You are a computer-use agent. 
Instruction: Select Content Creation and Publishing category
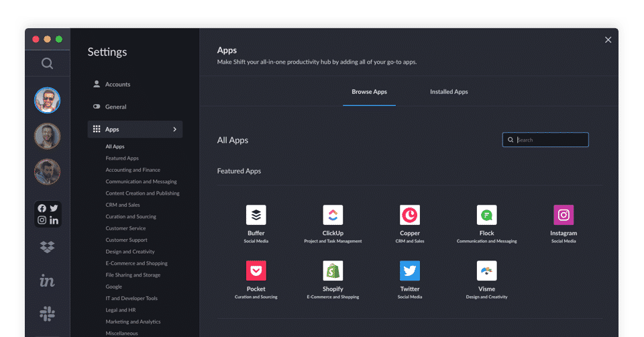[x=142, y=193]
